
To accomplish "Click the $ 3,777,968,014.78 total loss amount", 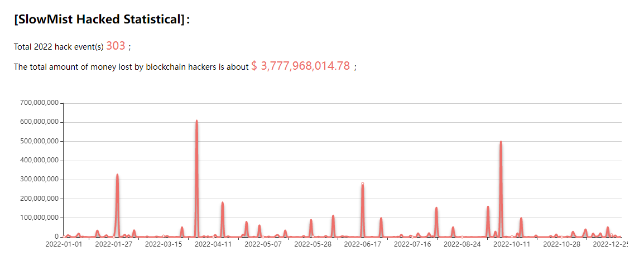I will tap(301, 66).
